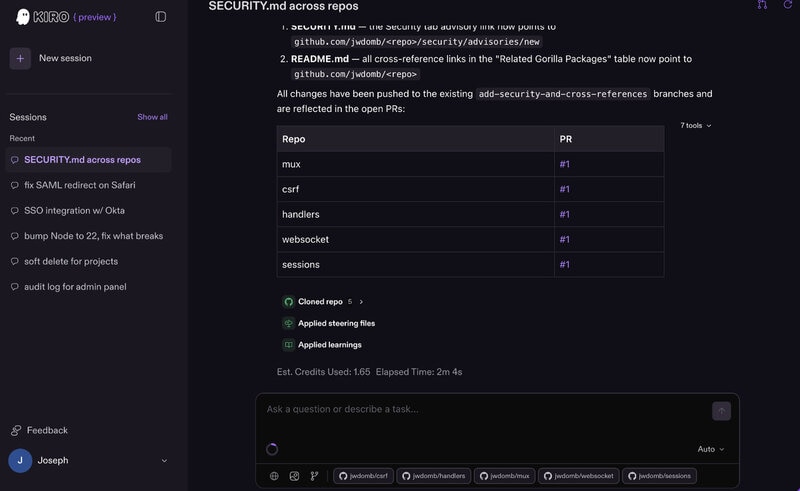
Task: Open the PR #1 link for mux
Action: [564, 164]
